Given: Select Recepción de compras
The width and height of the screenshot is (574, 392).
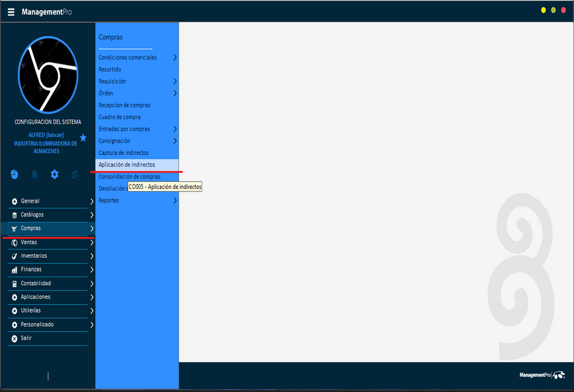Looking at the screenshot, I should 124,105.
